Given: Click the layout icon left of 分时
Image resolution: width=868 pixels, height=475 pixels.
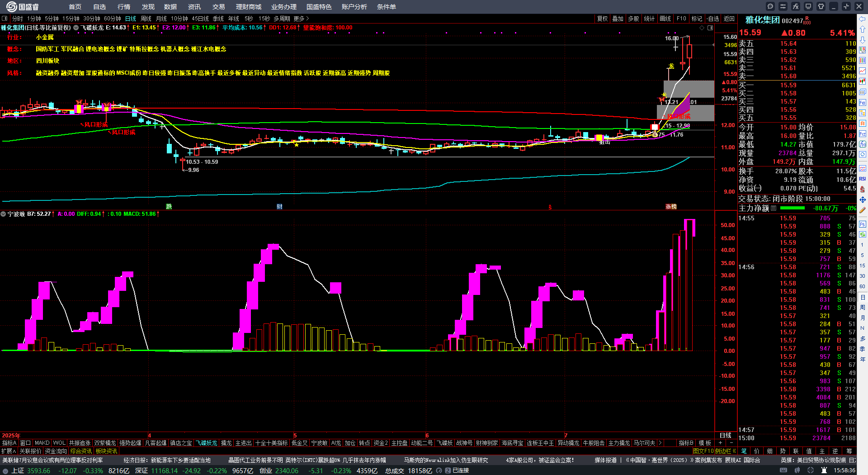Looking at the screenshot, I should [5, 19].
